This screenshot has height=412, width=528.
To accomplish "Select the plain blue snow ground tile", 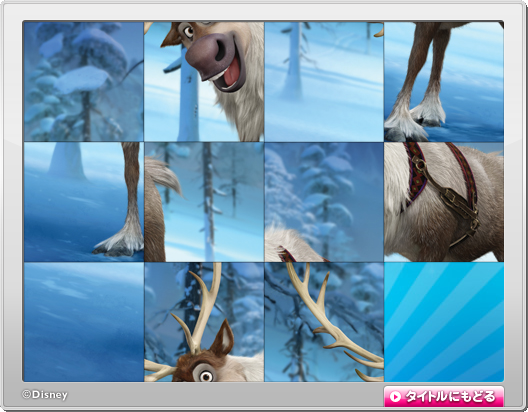I will click(x=84, y=322).
